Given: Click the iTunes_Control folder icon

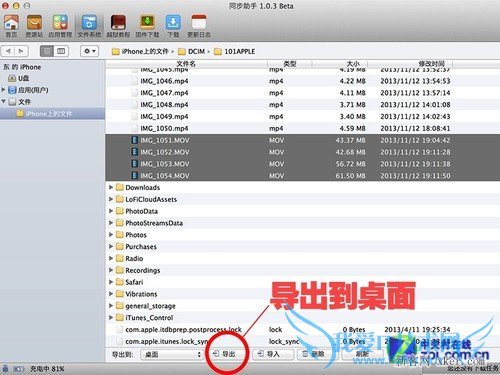Looking at the screenshot, I should [x=120, y=317].
